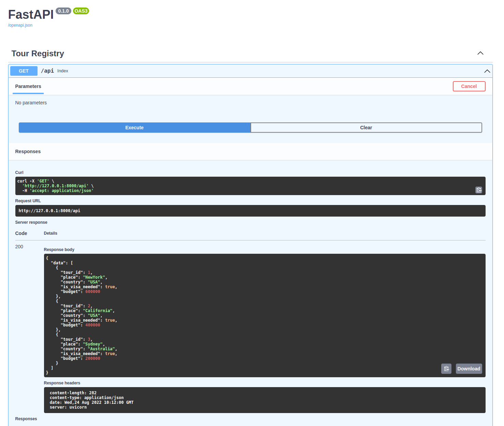Image resolution: width=504 pixels, height=426 pixels.
Task: Click the "California" place value
Action: (98, 311)
